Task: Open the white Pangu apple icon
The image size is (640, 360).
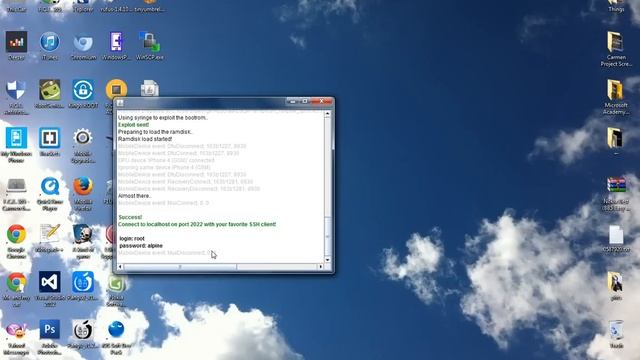Action: 83,330
